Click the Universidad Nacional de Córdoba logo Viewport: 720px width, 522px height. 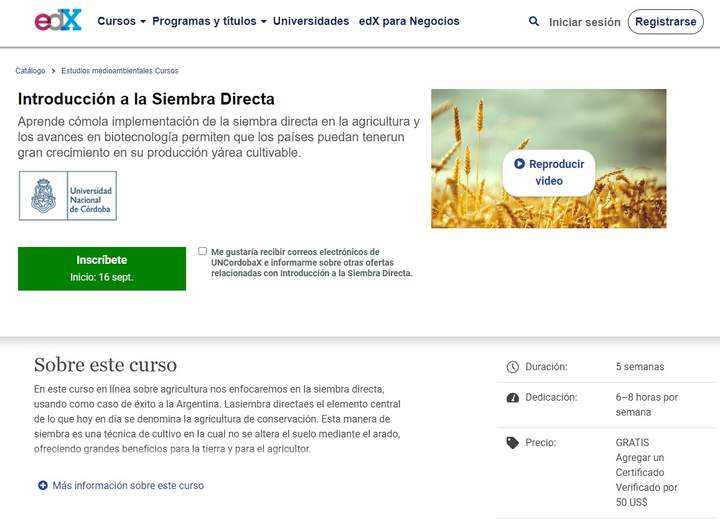(x=68, y=196)
